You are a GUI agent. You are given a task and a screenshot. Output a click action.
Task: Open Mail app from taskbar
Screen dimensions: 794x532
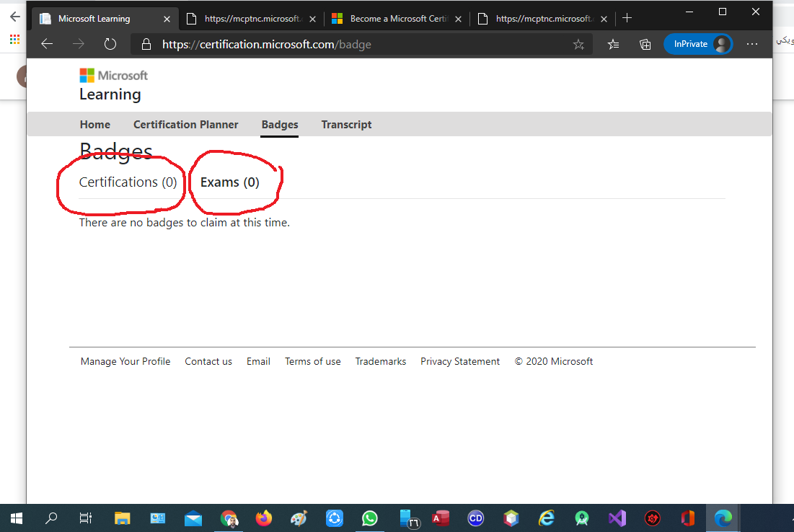coord(193,518)
